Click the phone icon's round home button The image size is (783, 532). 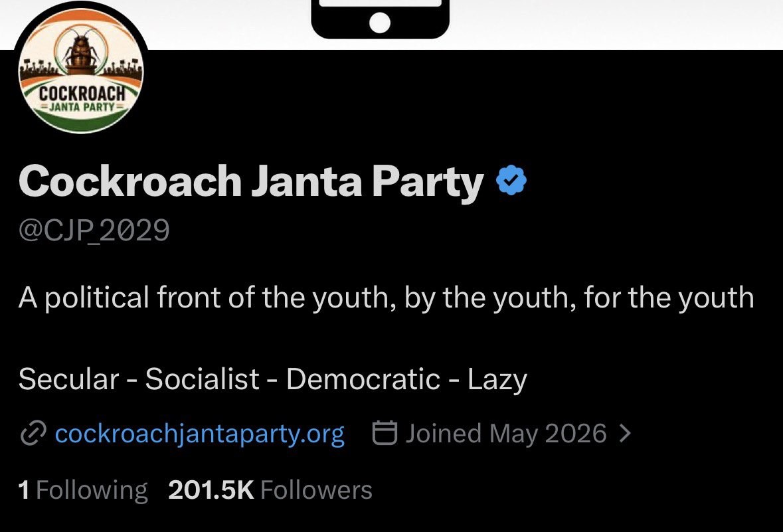(380, 23)
